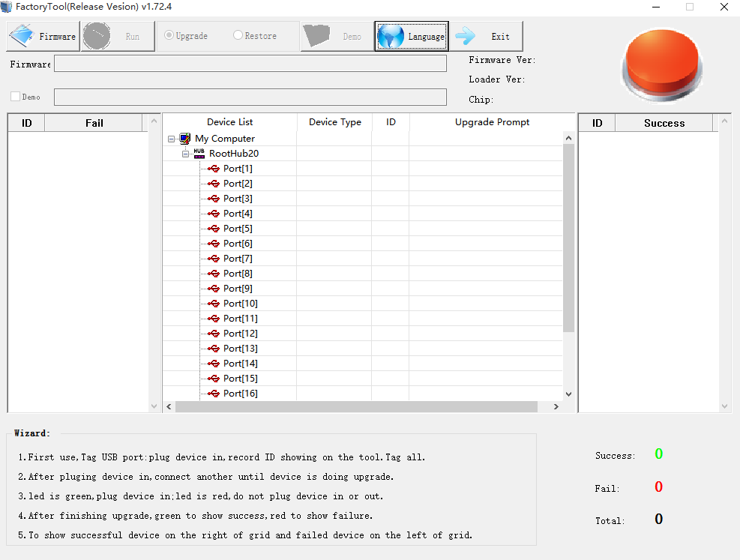Viewport: 740px width, 560px height.
Task: Minimize the FactoryTool window
Action: pyautogui.click(x=656, y=7)
